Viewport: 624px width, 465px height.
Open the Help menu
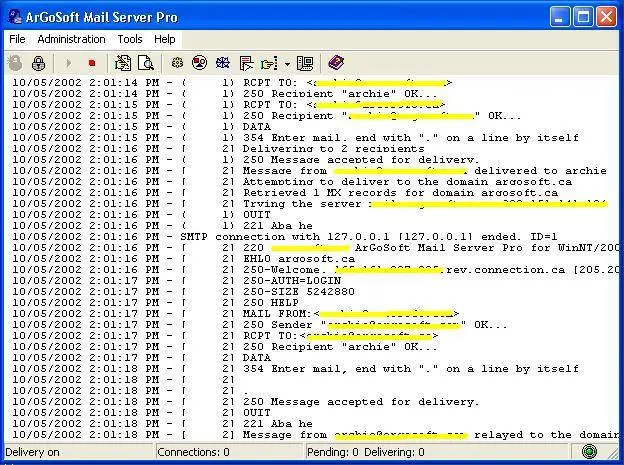[165, 39]
